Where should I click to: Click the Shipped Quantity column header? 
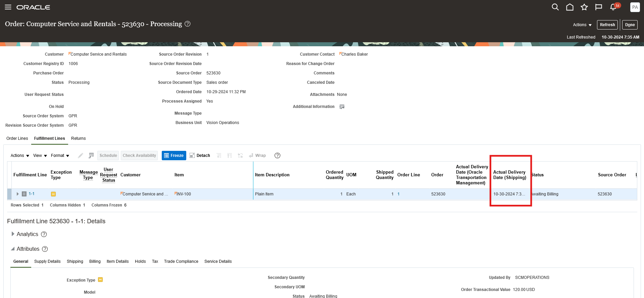385,175
